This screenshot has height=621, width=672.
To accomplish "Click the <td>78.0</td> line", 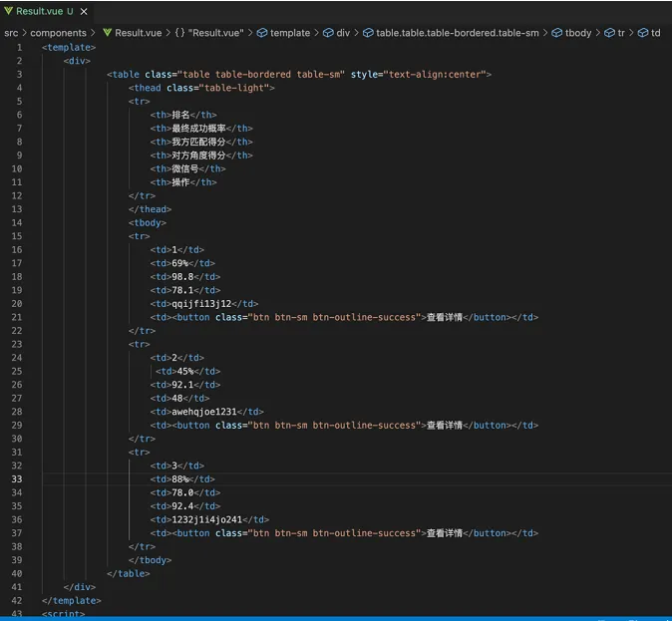I will click(185, 492).
